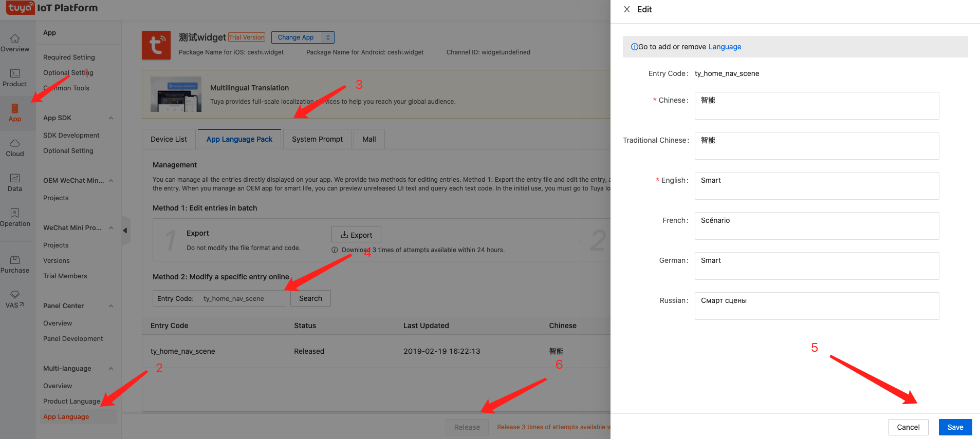980x439 pixels.
Task: Open SDK Development menu item
Action: coord(71,136)
